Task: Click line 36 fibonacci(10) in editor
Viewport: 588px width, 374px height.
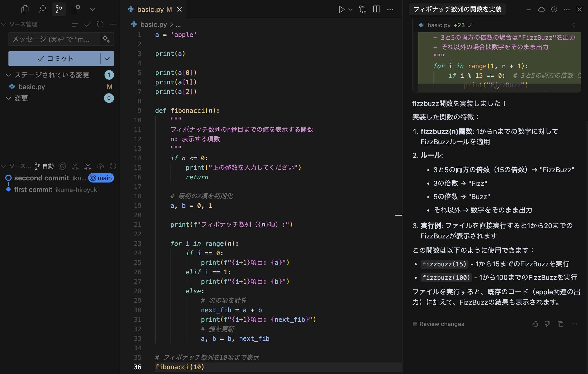Action: 180,367
